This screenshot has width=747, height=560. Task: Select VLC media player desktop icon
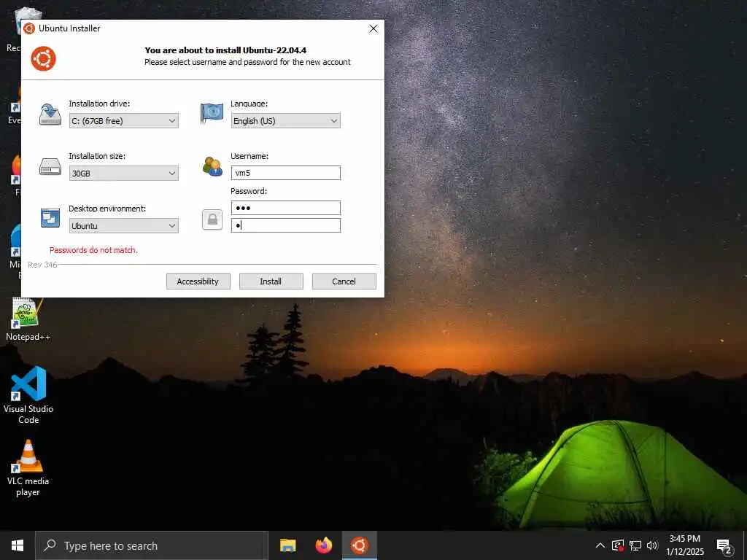pos(28,468)
